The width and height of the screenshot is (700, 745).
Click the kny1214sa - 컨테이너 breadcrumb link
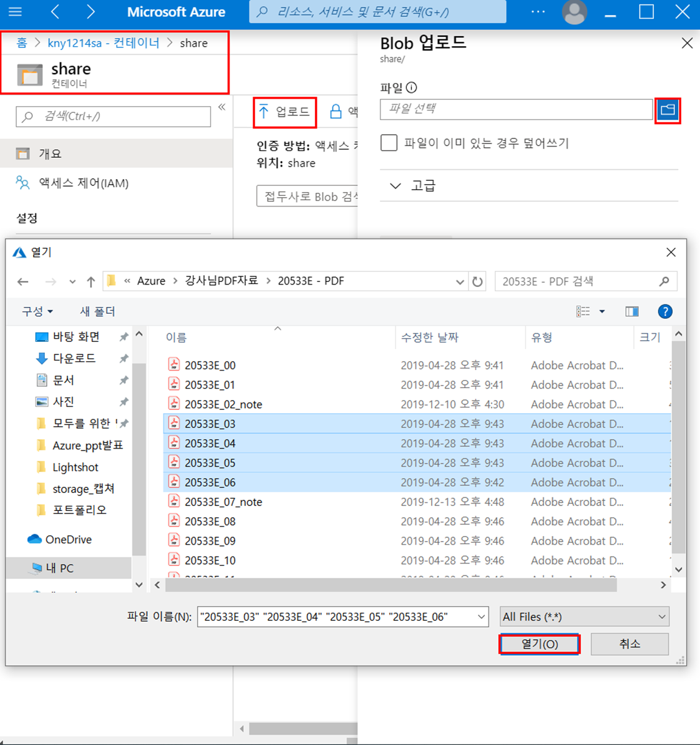[103, 43]
